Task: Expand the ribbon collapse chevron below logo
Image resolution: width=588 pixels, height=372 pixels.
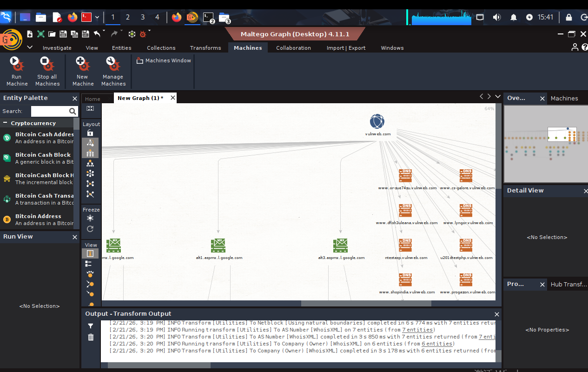Action: [30, 47]
